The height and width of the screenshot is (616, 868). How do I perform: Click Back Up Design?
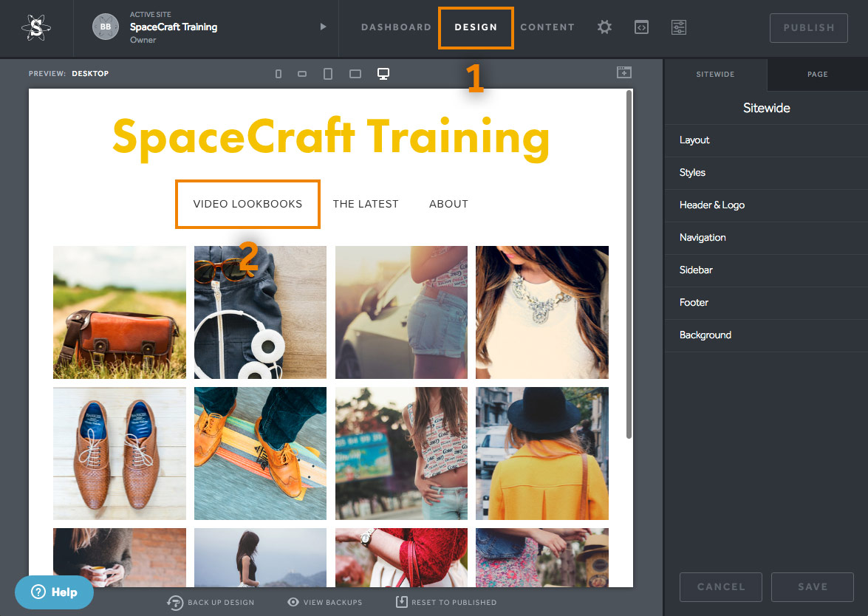tap(211, 602)
